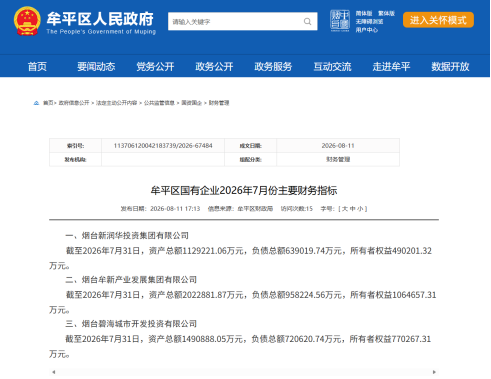Image resolution: width=491 pixels, height=379 pixels.
Task: Click heading 一、烟台新润华投资集团有限公司
Action: pyautogui.click(x=127, y=236)
